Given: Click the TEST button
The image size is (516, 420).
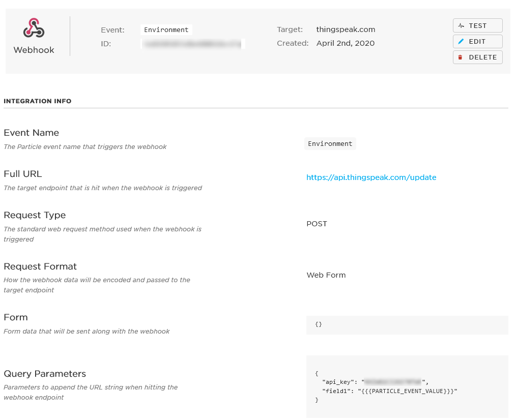Looking at the screenshot, I should 477,25.
